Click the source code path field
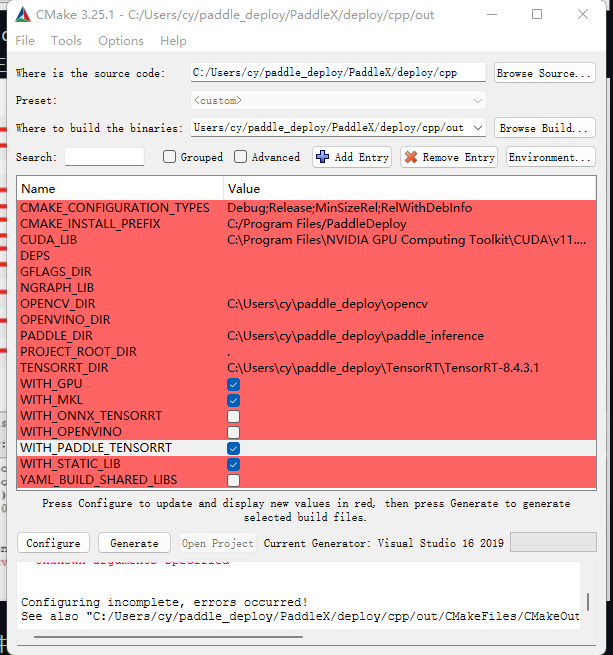613x655 pixels. tap(338, 72)
